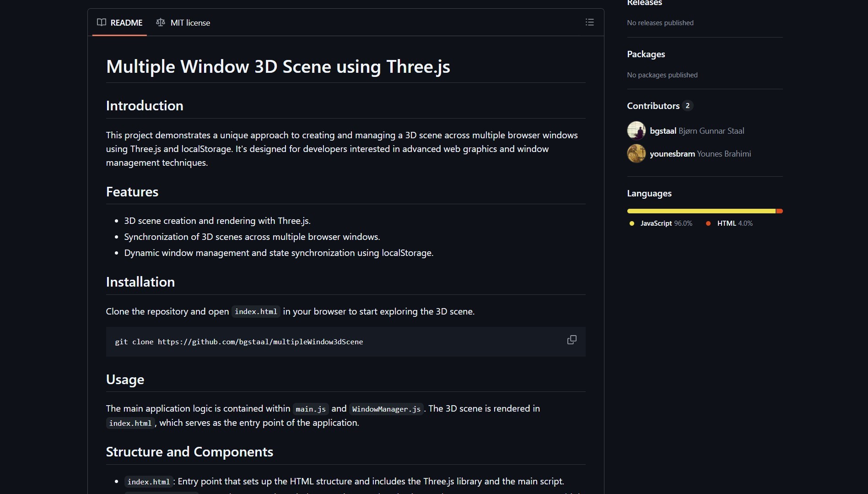
Task: Click the orange HTML language dot
Action: 708,223
